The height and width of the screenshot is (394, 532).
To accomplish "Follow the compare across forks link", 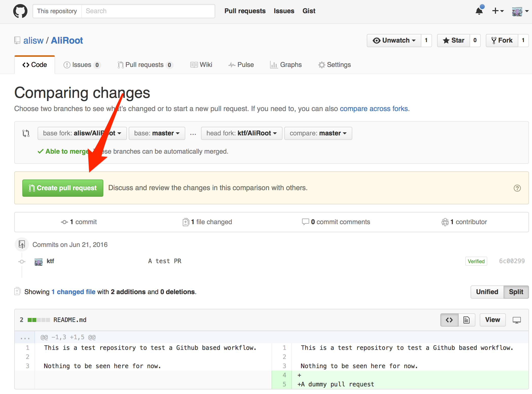I will [x=374, y=109].
